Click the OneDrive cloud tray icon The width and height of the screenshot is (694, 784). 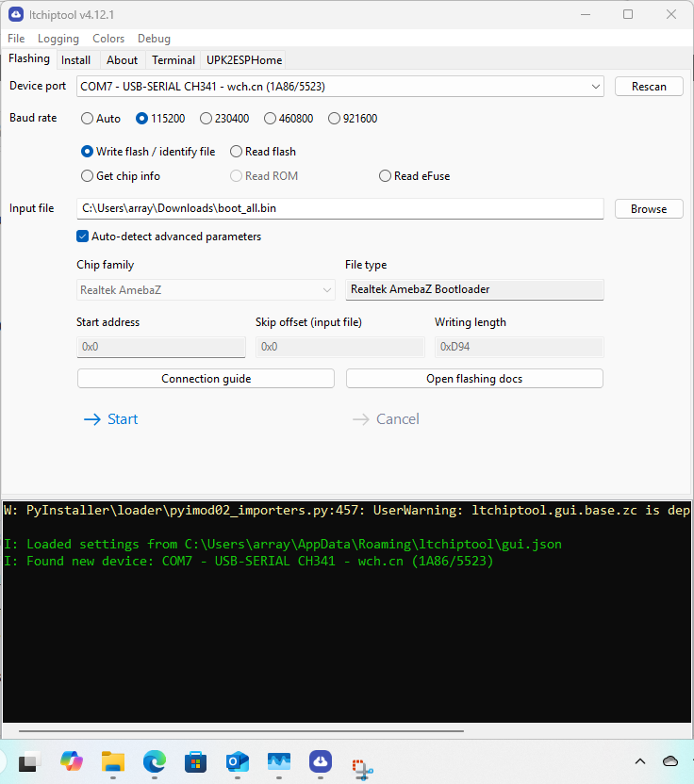click(670, 761)
